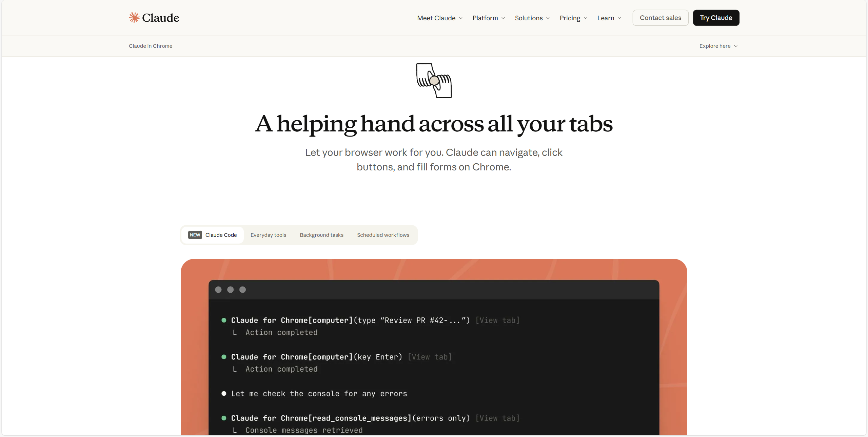Click the green bullet beside 'type Review PR #42'

pyautogui.click(x=224, y=320)
